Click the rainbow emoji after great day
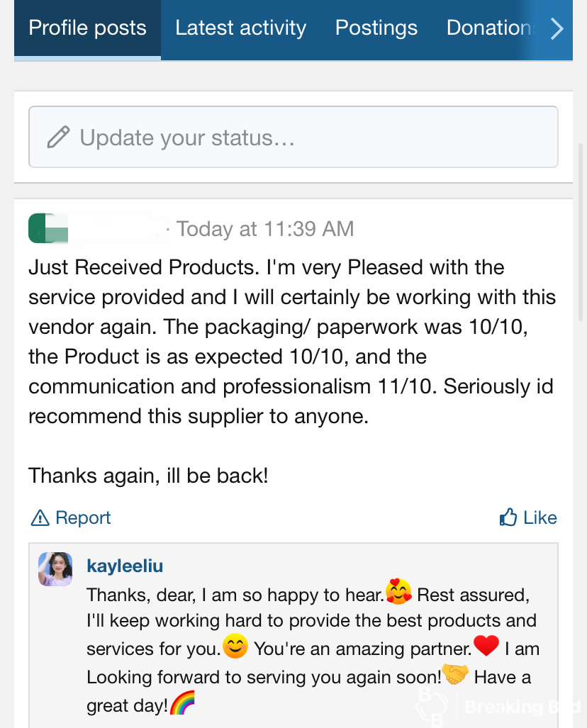This screenshot has width=587, height=728. click(x=182, y=704)
